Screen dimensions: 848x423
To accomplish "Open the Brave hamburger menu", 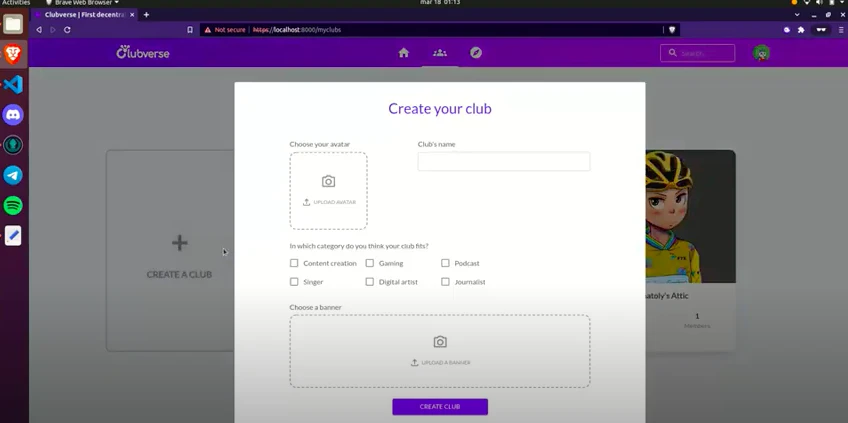I will pos(840,30).
